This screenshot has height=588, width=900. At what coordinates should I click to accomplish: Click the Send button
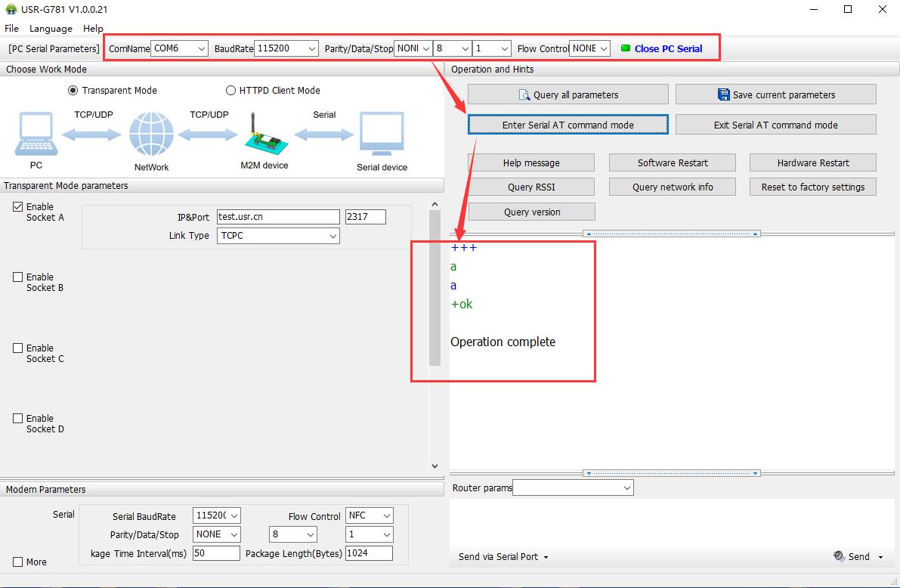coord(858,556)
